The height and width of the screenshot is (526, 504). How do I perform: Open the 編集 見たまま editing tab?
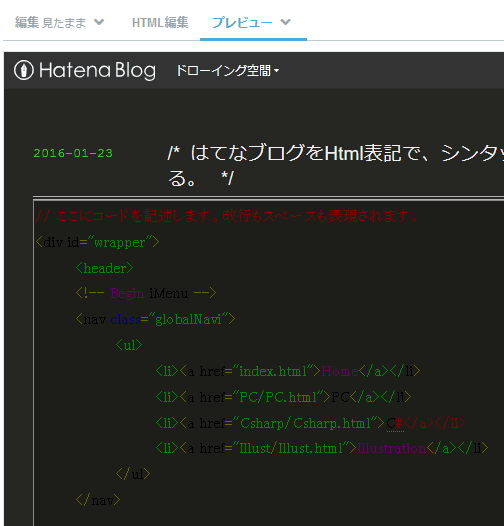pos(50,22)
